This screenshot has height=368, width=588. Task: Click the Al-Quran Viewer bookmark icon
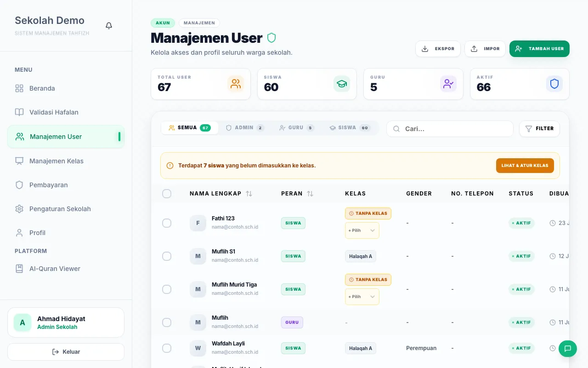[19, 269]
